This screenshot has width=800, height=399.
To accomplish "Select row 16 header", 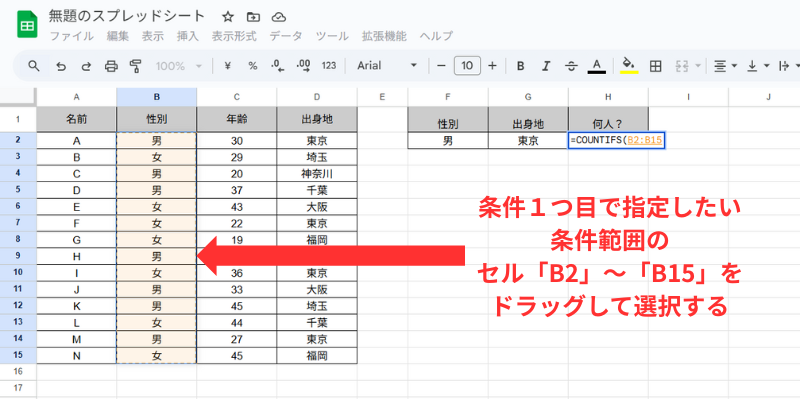I will tap(18, 371).
